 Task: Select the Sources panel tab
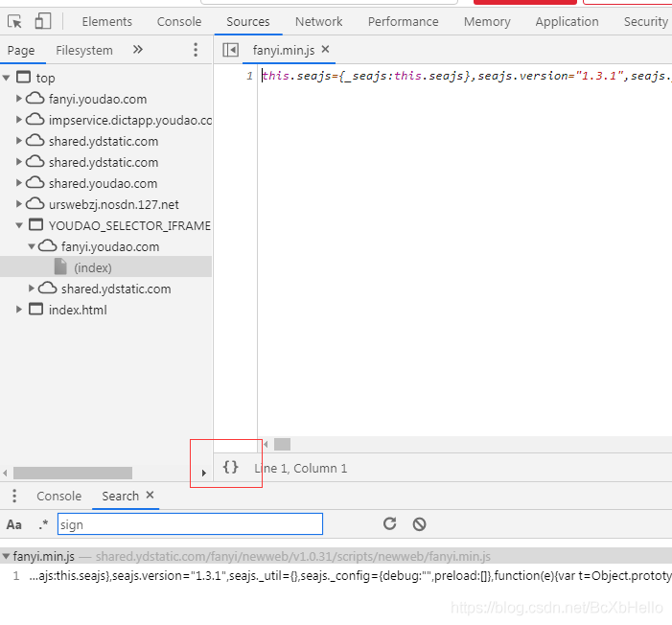pyautogui.click(x=248, y=21)
